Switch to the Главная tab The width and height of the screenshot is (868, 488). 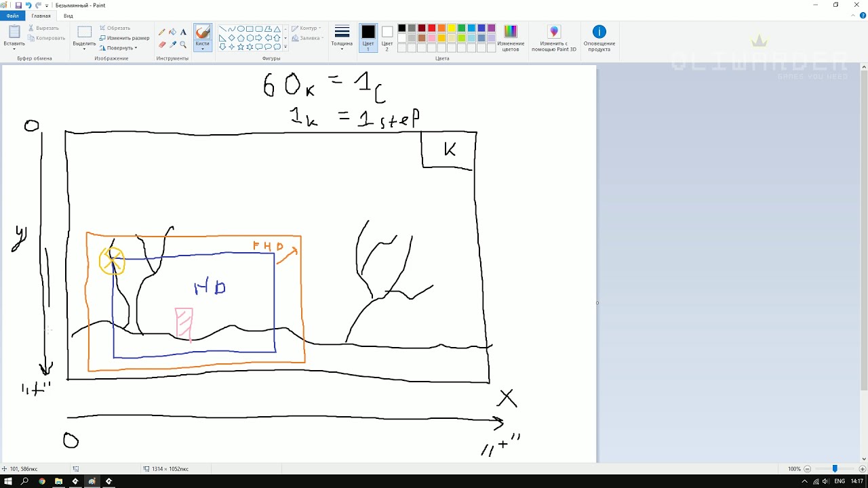(x=41, y=16)
